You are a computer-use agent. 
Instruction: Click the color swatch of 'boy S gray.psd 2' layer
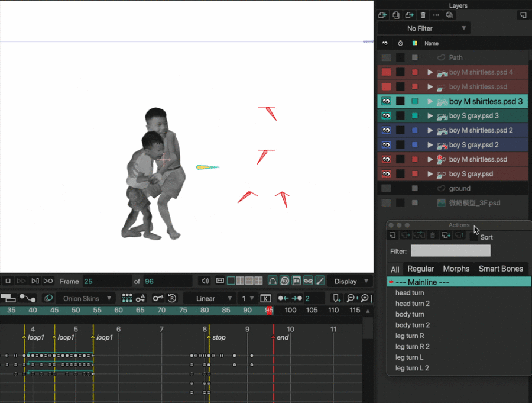[414, 145]
